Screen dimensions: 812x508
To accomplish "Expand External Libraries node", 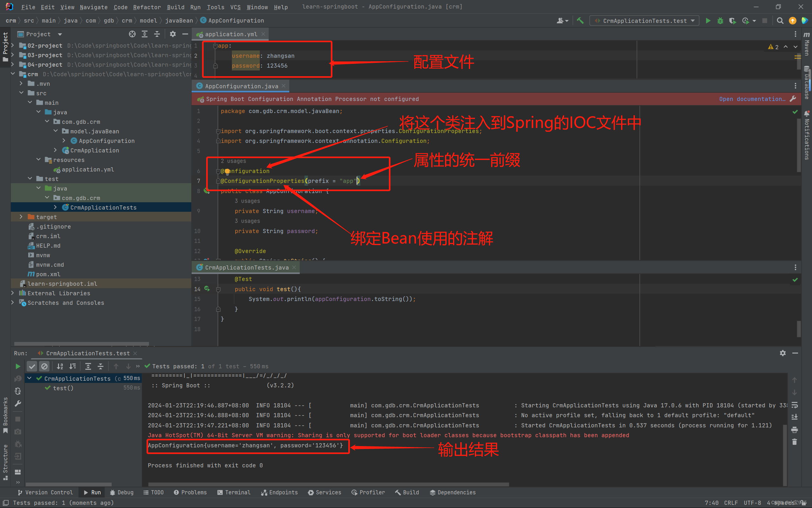I will point(13,293).
